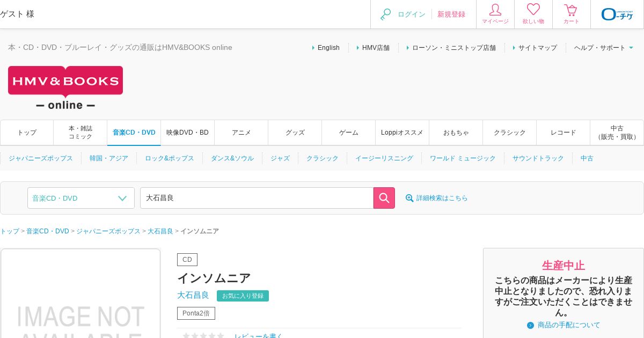Switch site language to English
This screenshot has height=338, width=644.
[x=328, y=48]
